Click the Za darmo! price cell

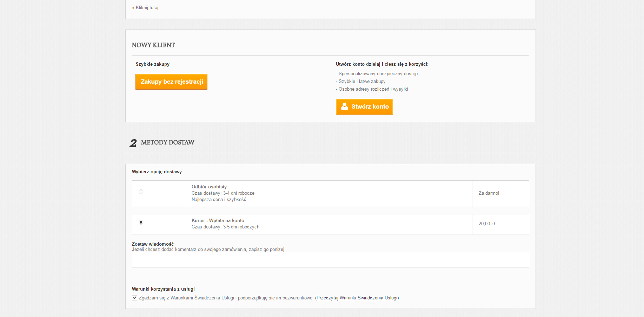[489, 193]
